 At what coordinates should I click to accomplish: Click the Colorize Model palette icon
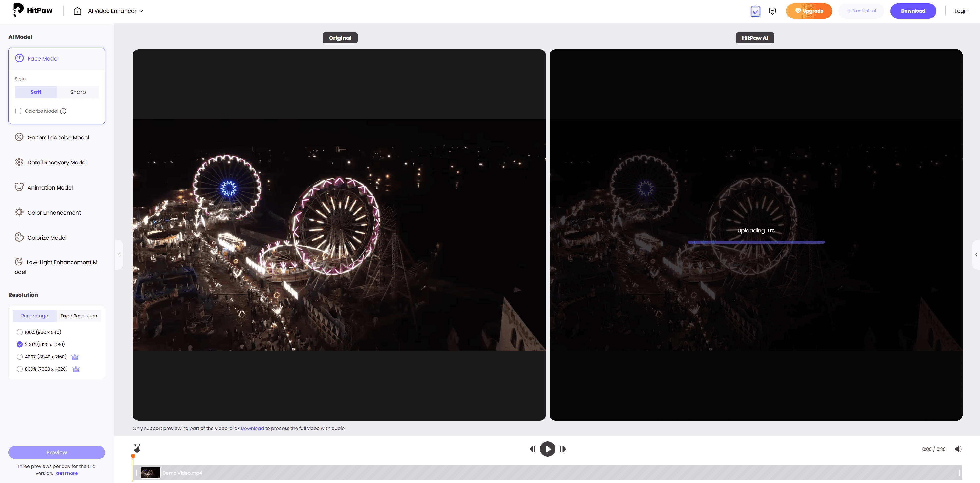(19, 237)
